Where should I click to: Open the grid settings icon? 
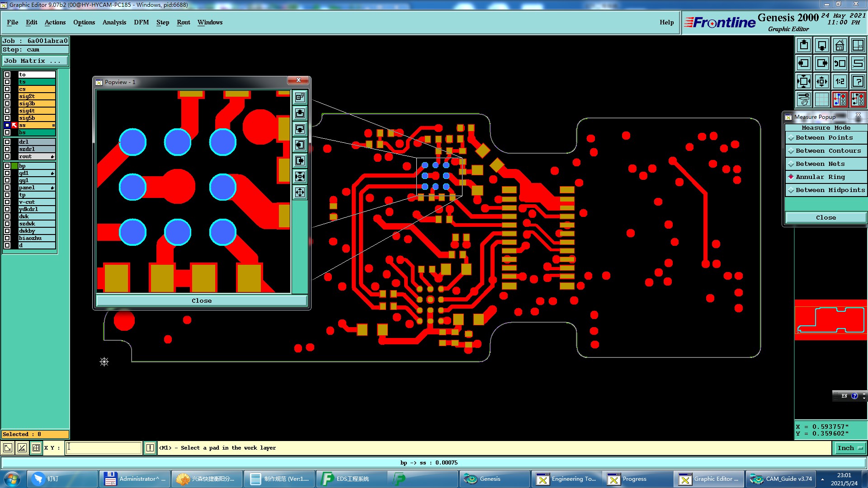[x=821, y=99]
